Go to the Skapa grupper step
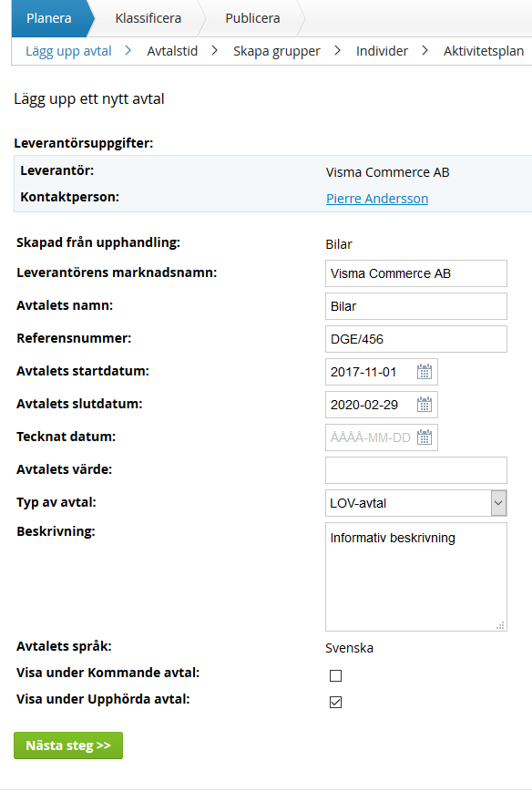The height and width of the screenshot is (792, 532). pos(277,51)
